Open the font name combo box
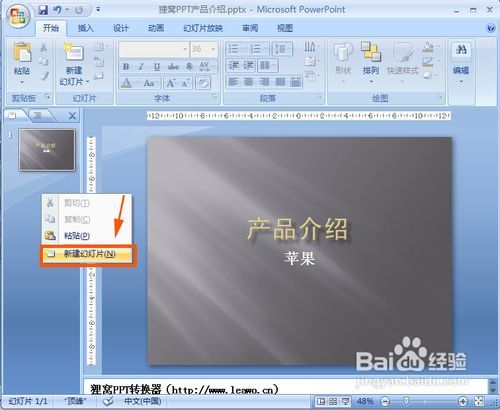This screenshot has width=500, height=410. (154, 49)
